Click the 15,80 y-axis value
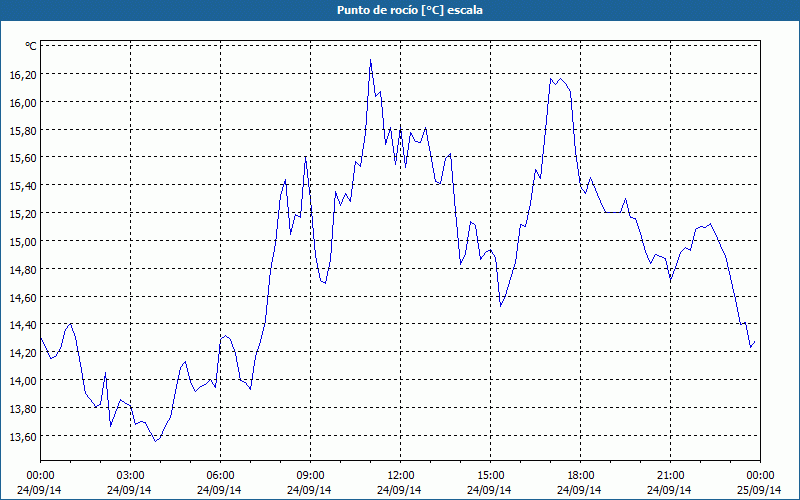800x500 pixels. tap(23, 131)
